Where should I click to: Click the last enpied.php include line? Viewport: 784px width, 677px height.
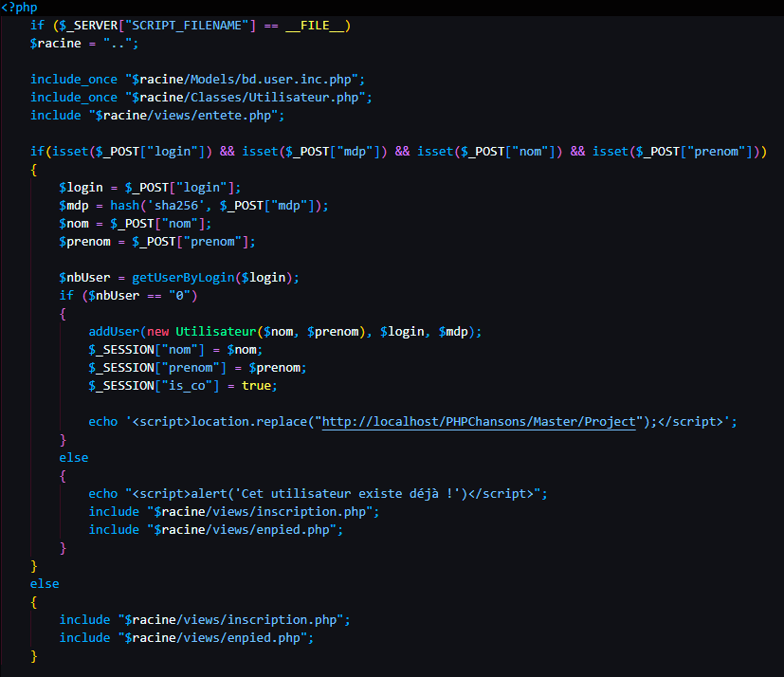coord(186,638)
